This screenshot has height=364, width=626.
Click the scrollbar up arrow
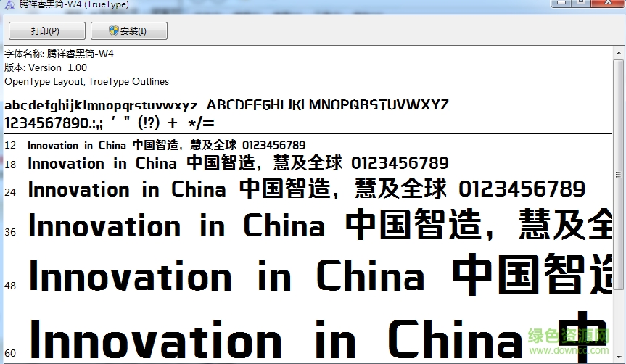pyautogui.click(x=619, y=53)
